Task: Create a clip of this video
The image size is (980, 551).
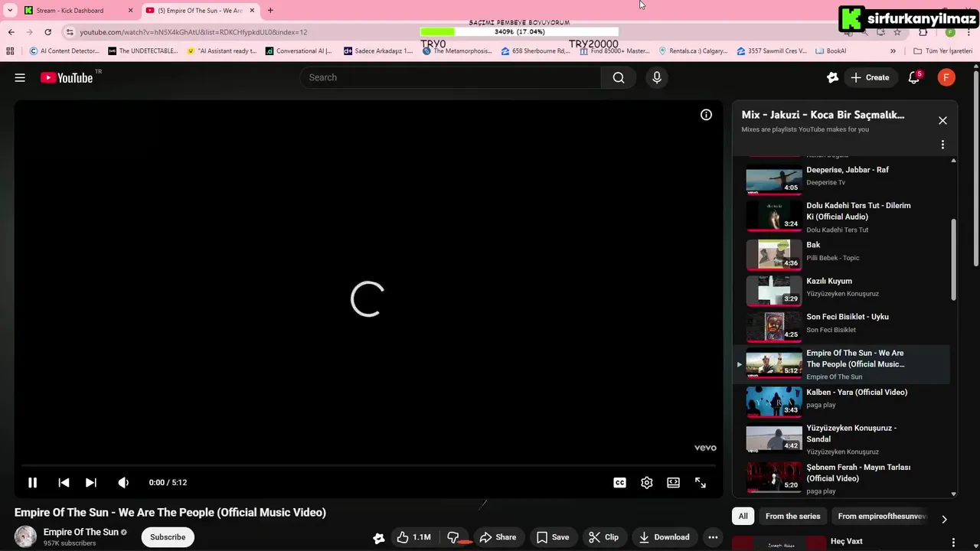Action: (x=604, y=537)
